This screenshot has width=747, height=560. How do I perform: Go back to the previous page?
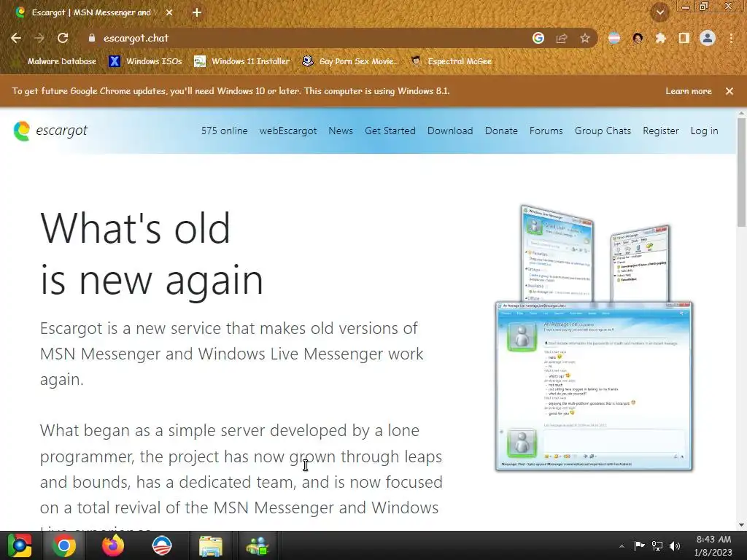click(16, 38)
